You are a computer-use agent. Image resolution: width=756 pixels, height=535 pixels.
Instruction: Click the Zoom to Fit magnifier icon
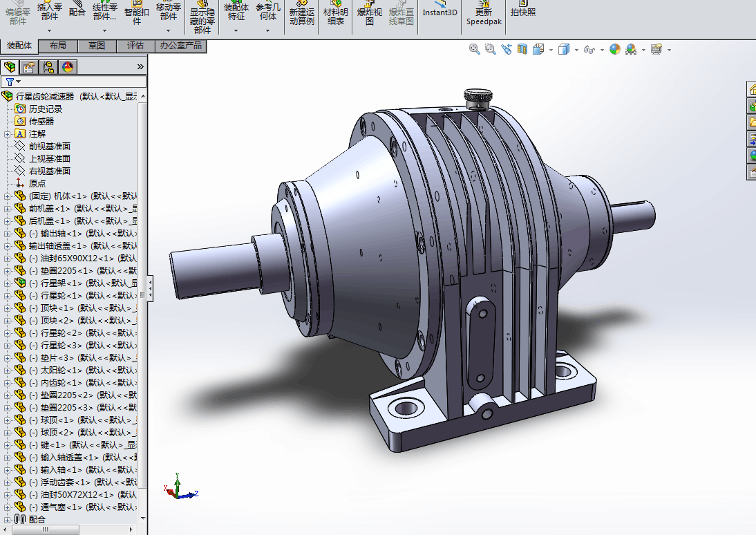(x=474, y=49)
